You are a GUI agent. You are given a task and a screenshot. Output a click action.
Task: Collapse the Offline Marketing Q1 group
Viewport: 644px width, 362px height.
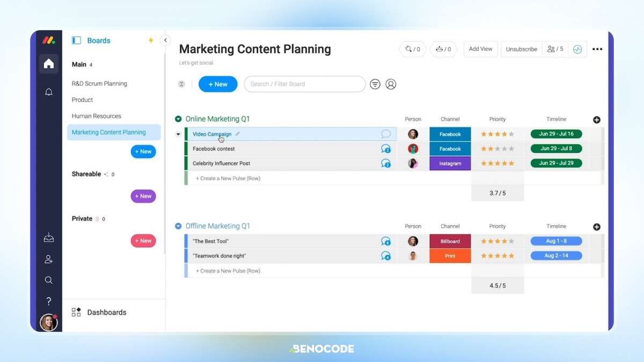click(x=178, y=226)
